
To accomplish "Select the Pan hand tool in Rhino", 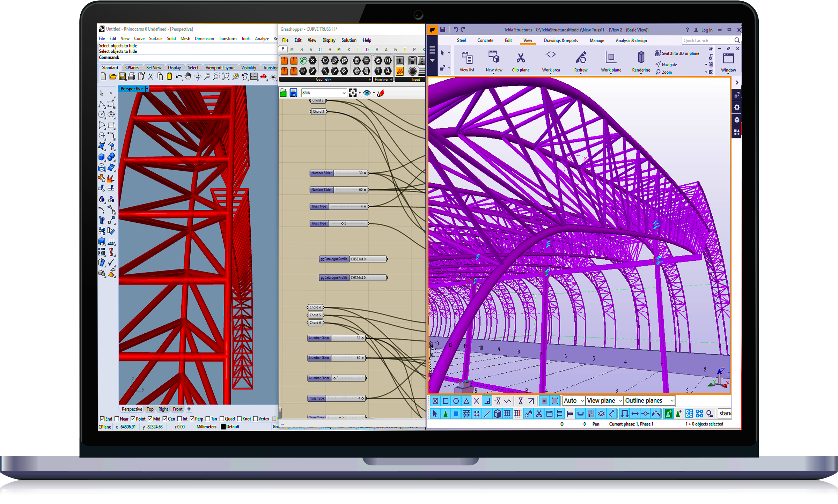I will click(x=188, y=76).
